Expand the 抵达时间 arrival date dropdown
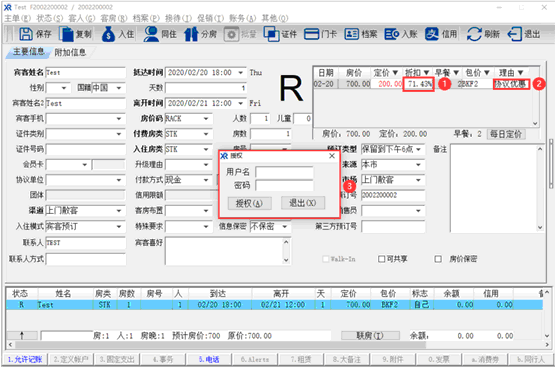The image size is (555, 367). pyautogui.click(x=241, y=73)
